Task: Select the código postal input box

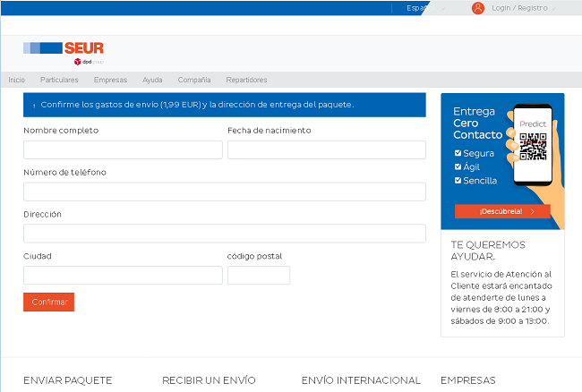Action: tap(258, 275)
